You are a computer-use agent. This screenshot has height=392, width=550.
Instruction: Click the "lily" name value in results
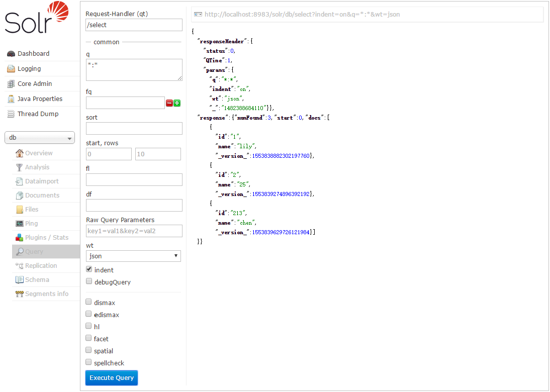pyautogui.click(x=246, y=146)
